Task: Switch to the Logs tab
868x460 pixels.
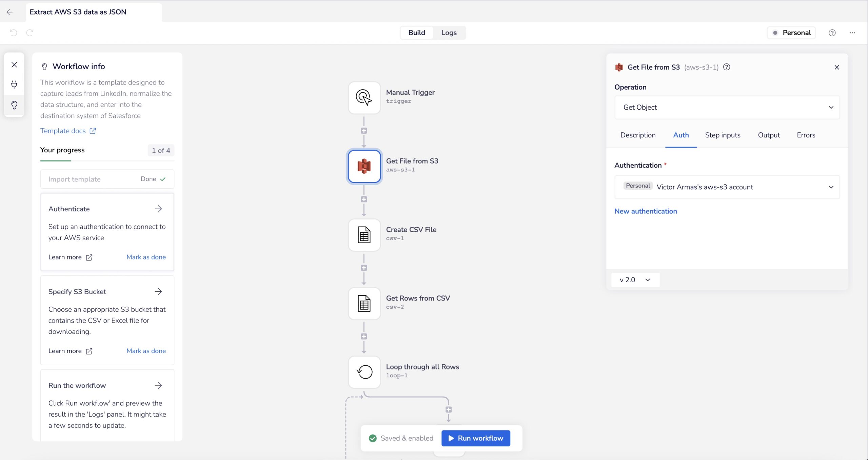Action: click(449, 33)
